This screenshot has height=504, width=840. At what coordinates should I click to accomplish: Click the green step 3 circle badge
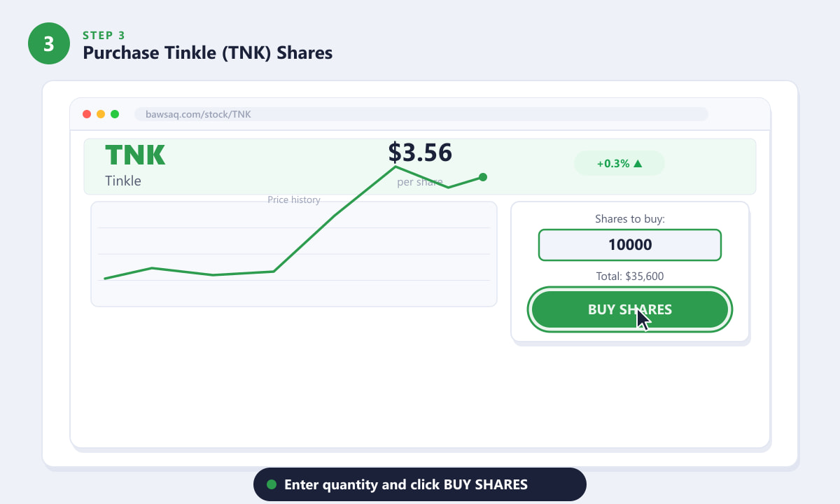pyautogui.click(x=49, y=43)
